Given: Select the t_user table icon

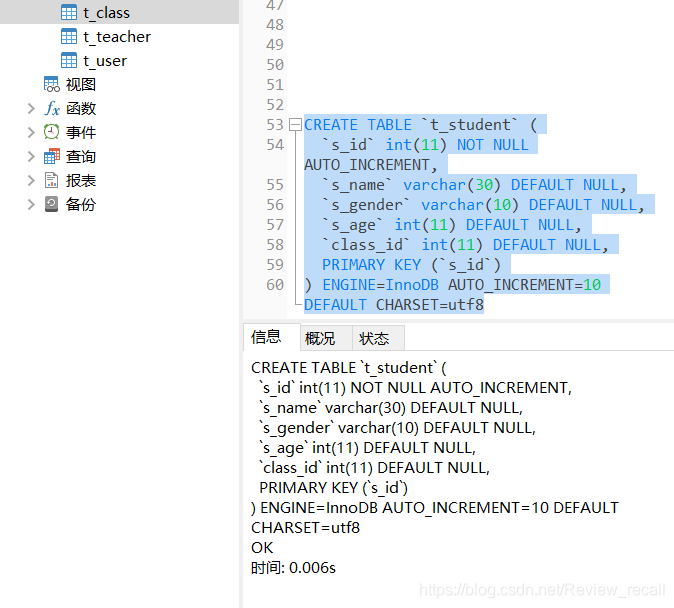Looking at the screenshot, I should (x=69, y=61).
